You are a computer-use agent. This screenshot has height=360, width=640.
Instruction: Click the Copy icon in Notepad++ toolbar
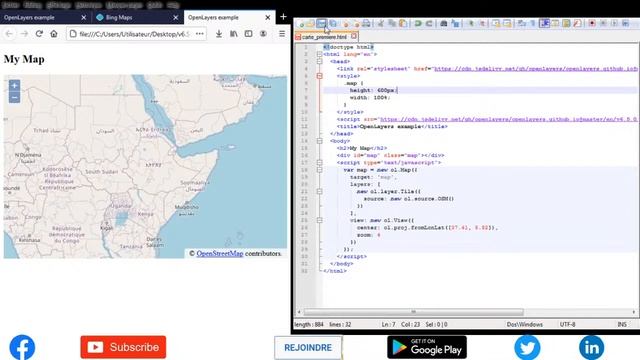(392, 24)
